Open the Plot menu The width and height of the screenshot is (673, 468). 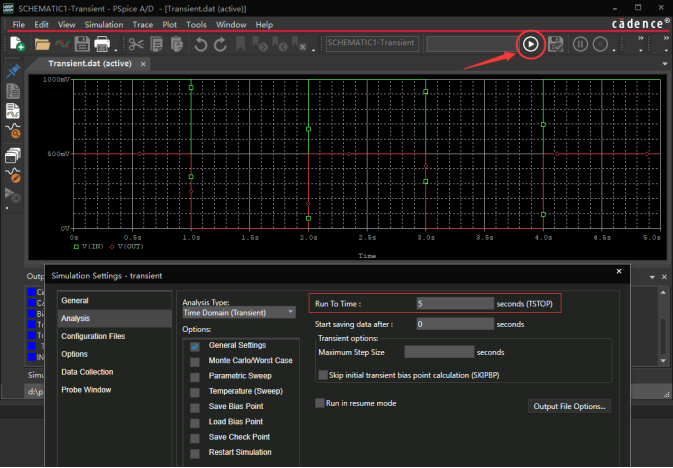click(170, 24)
